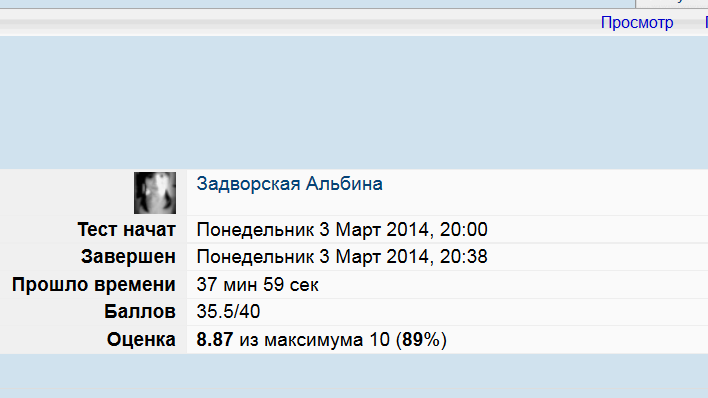This screenshot has height=398, width=708.
Task: Click the из максимума 10 text
Action: point(314,340)
